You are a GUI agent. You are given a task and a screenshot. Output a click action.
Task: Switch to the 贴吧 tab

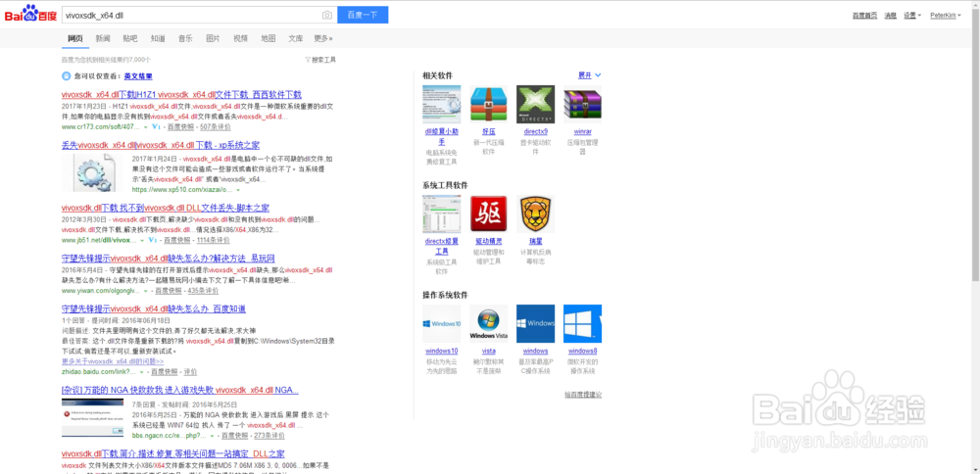130,38
